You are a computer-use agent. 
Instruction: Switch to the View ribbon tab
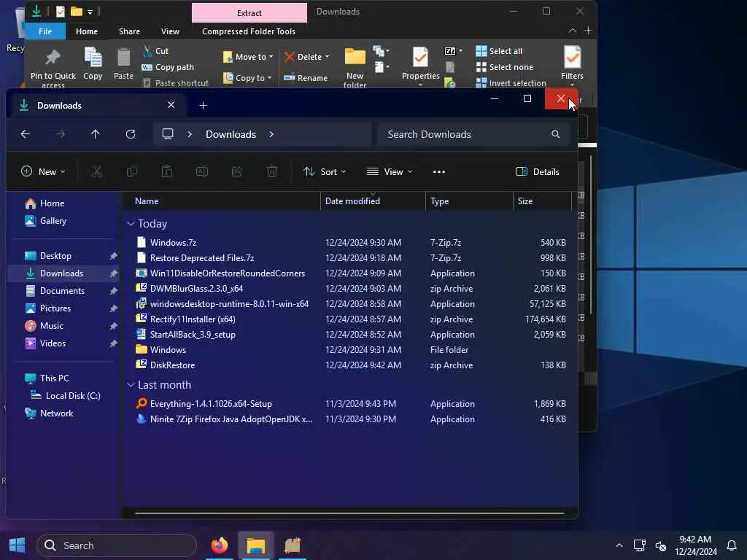(x=170, y=31)
